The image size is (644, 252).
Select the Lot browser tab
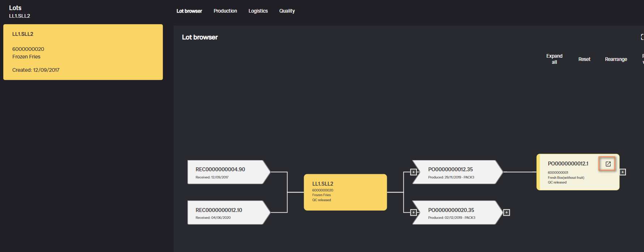click(x=189, y=11)
